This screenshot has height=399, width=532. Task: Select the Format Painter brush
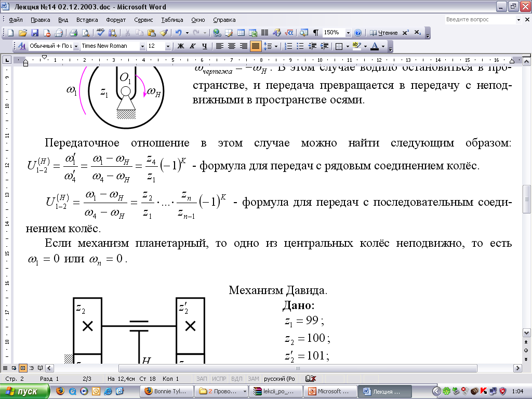pyautogui.click(x=164, y=33)
